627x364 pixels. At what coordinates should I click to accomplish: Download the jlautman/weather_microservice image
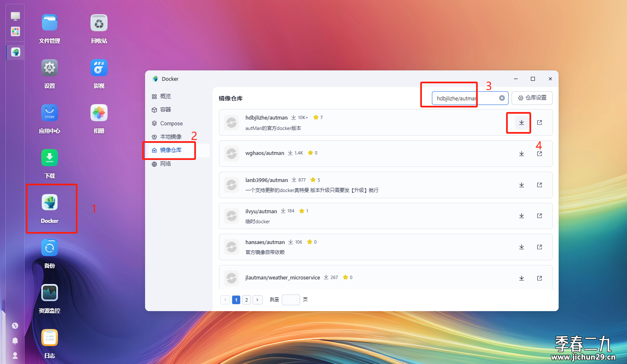(522, 278)
